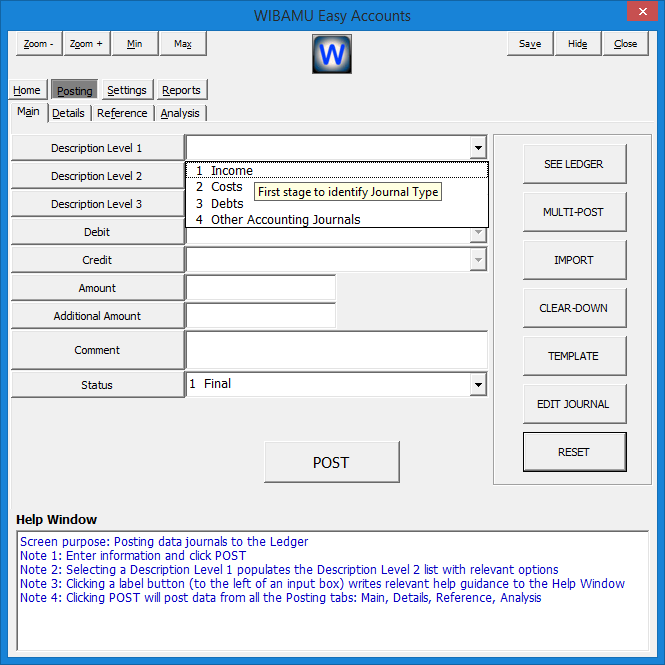Click the Description Level 3 label button
The image size is (665, 665).
[97, 204]
